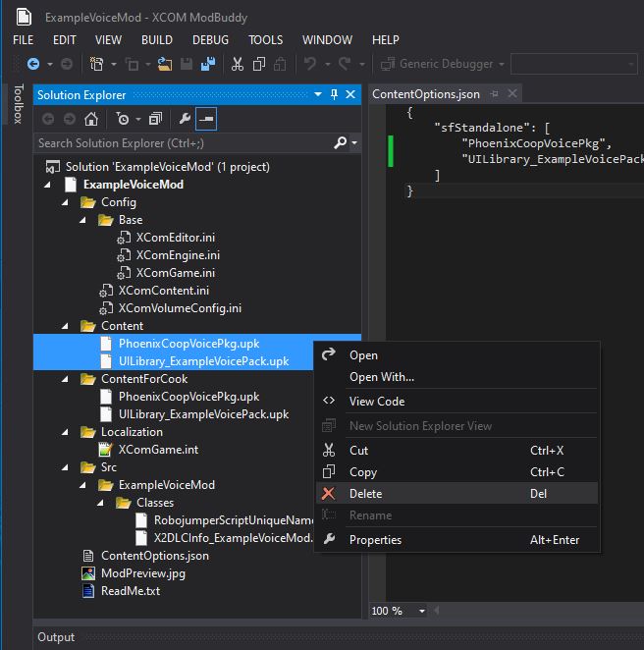Toggle auto-hide pin on Solution Explorer
Screen dimensions: 644x650
(334, 94)
